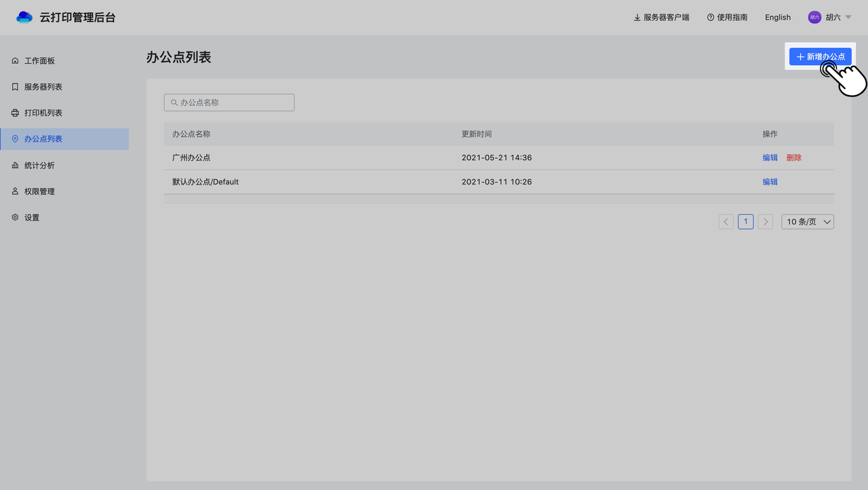Screen dimensions: 868x490
Task: Open 打印机列表 in the sidebar
Action: click(x=43, y=113)
